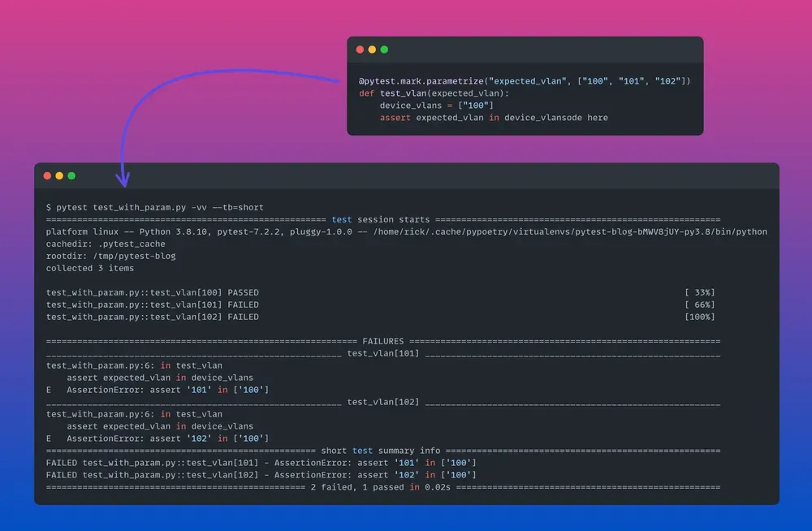Click the green dot on code snippet window
This screenshot has height=531, width=812.
coord(385,50)
